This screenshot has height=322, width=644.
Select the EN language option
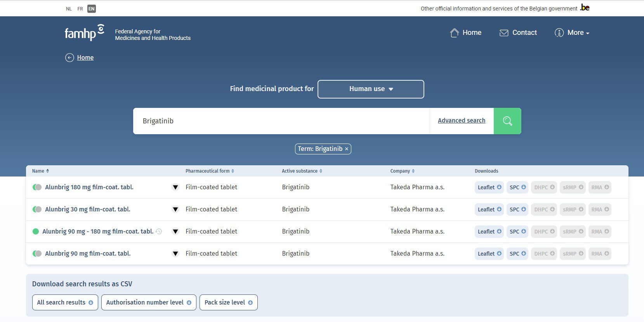coord(92,9)
